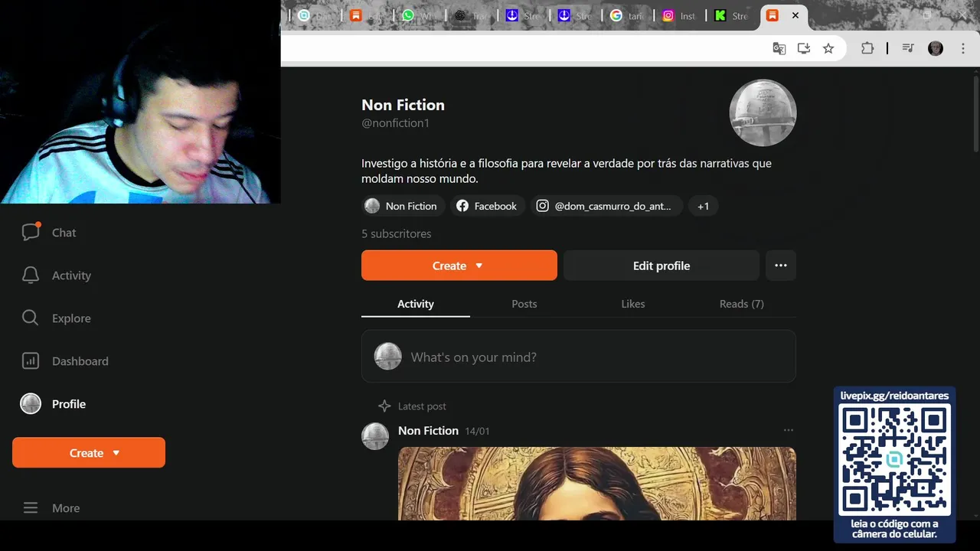
Task: Switch to the Google search browser tab
Action: coord(627,15)
